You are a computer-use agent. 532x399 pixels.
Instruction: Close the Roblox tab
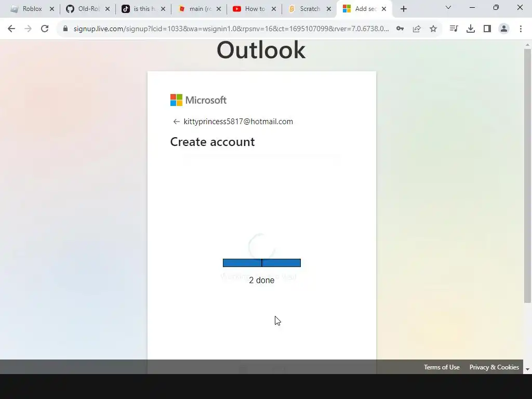coord(52,9)
